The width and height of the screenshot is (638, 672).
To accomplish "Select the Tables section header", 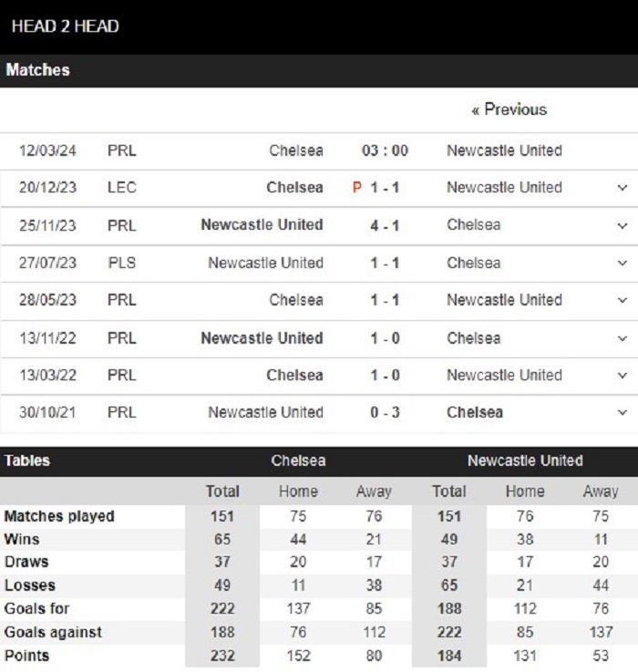I will (27, 460).
